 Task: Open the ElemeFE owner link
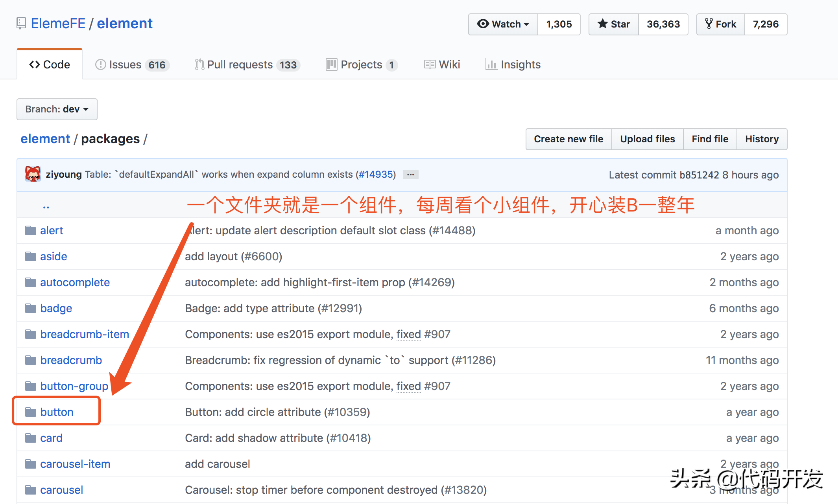click(x=58, y=24)
